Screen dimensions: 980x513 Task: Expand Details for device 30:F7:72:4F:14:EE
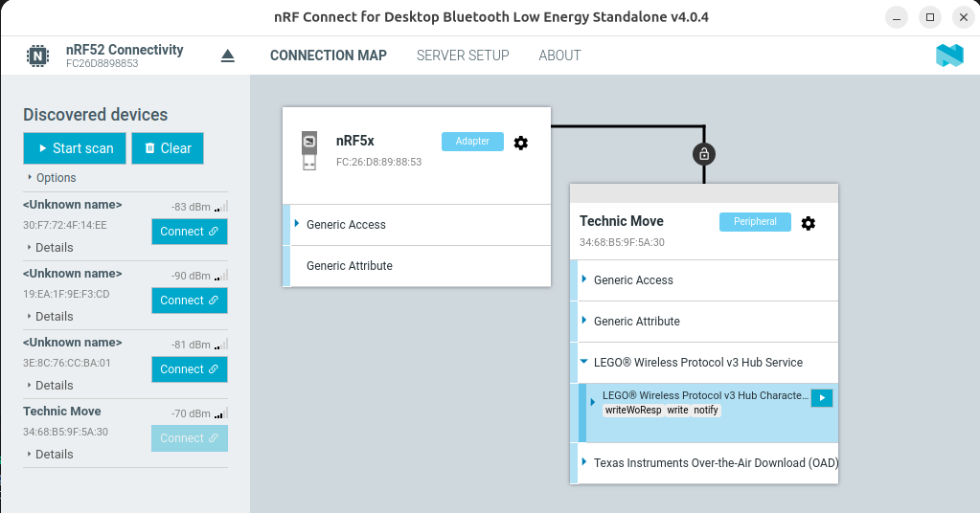coord(49,247)
